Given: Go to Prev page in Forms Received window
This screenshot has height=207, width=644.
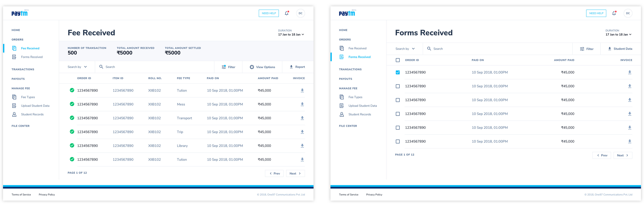Looking at the screenshot, I should [602, 155].
